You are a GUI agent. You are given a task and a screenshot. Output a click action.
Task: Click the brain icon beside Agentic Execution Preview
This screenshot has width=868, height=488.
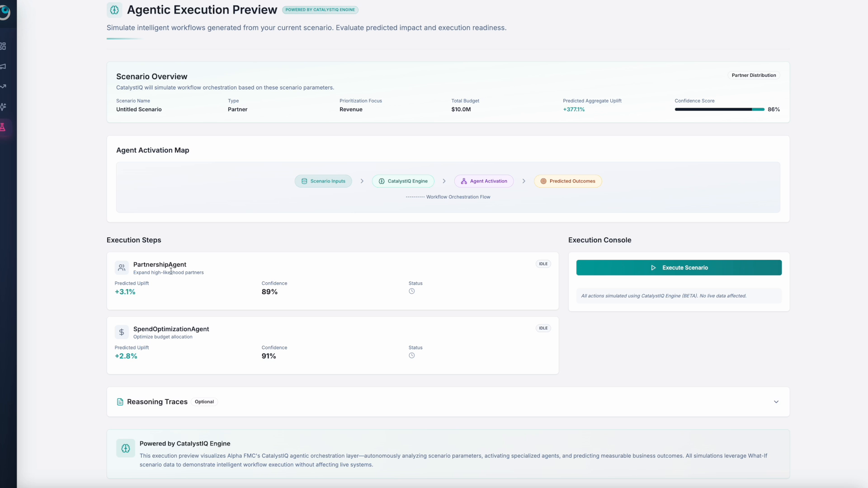point(114,10)
